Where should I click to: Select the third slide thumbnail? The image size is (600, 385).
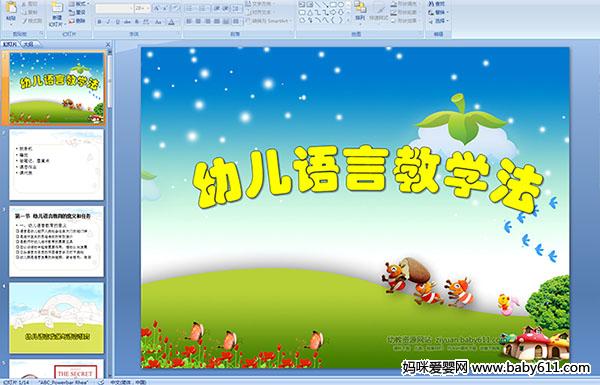[x=57, y=241]
